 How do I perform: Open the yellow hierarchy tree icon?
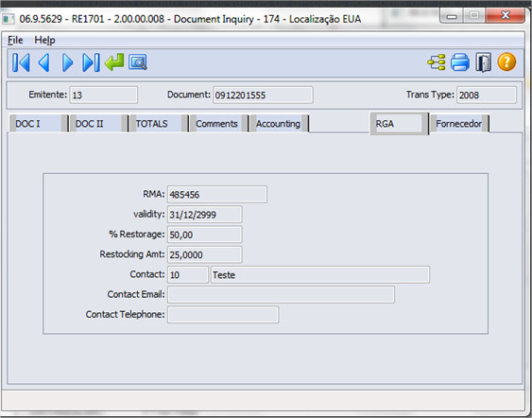click(437, 62)
